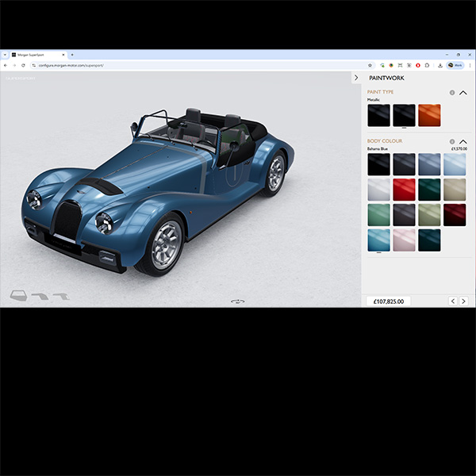Choose the mid green body colour swatch
This screenshot has height=476, width=476.
click(x=379, y=215)
